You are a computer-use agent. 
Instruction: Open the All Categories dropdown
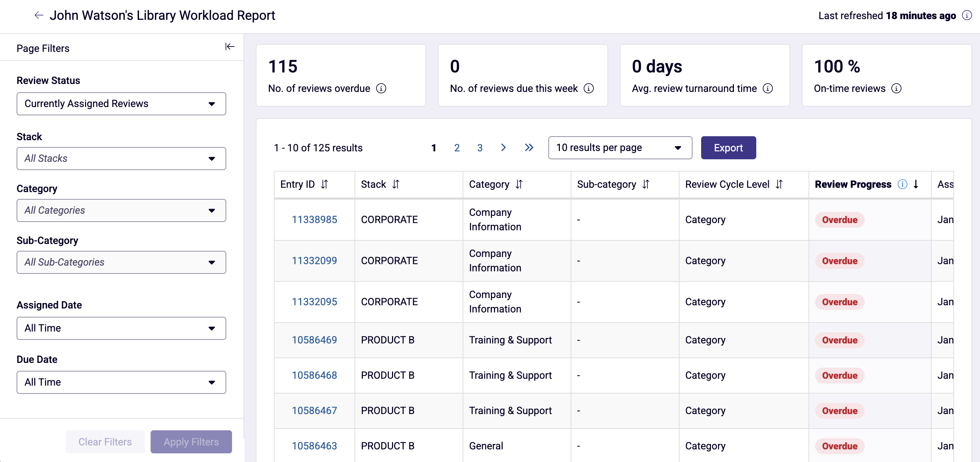click(121, 210)
